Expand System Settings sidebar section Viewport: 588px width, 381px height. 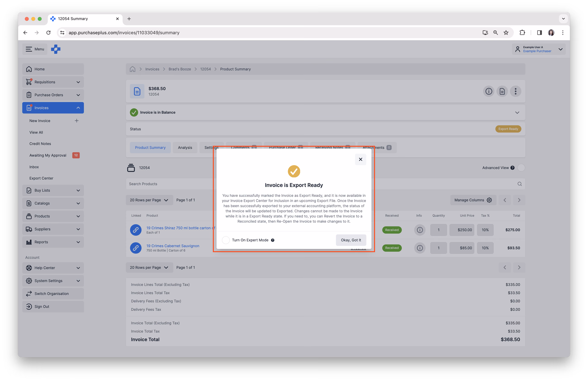pos(53,281)
